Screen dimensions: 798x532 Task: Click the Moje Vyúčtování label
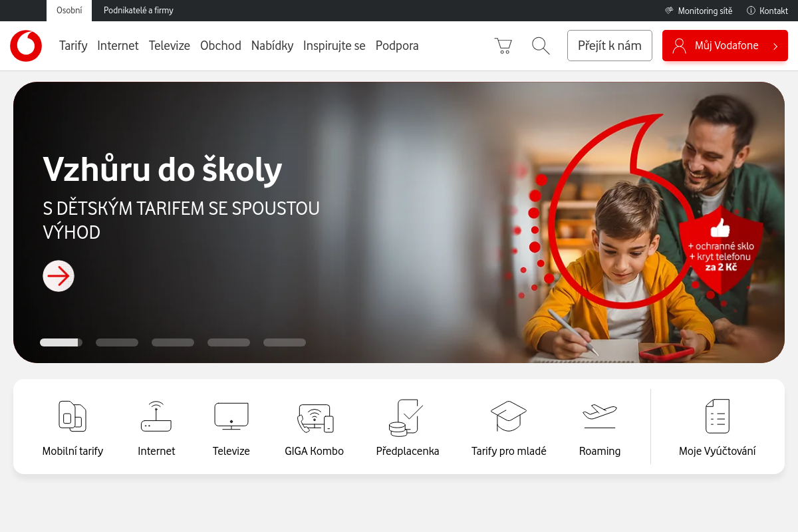click(x=718, y=451)
